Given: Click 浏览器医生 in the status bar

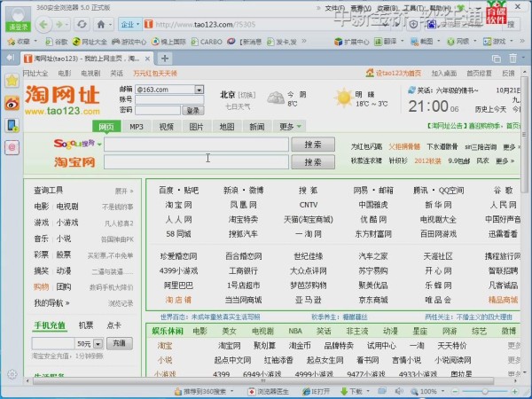Looking at the screenshot, I should click(269, 392).
